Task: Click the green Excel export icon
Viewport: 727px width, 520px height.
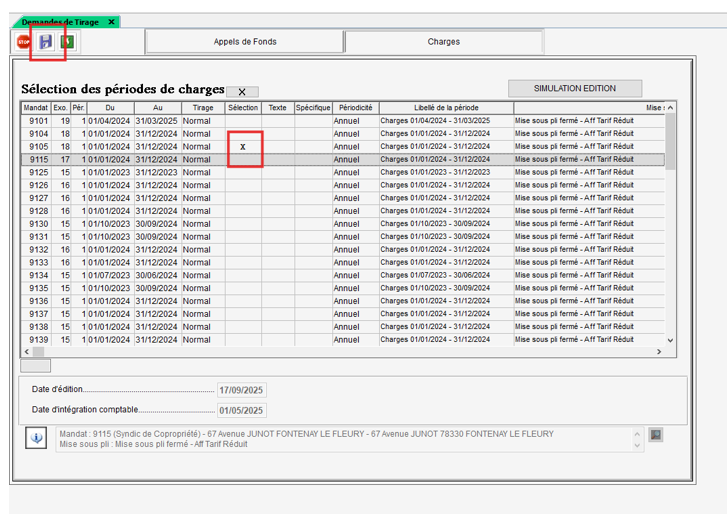Action: 67,42
